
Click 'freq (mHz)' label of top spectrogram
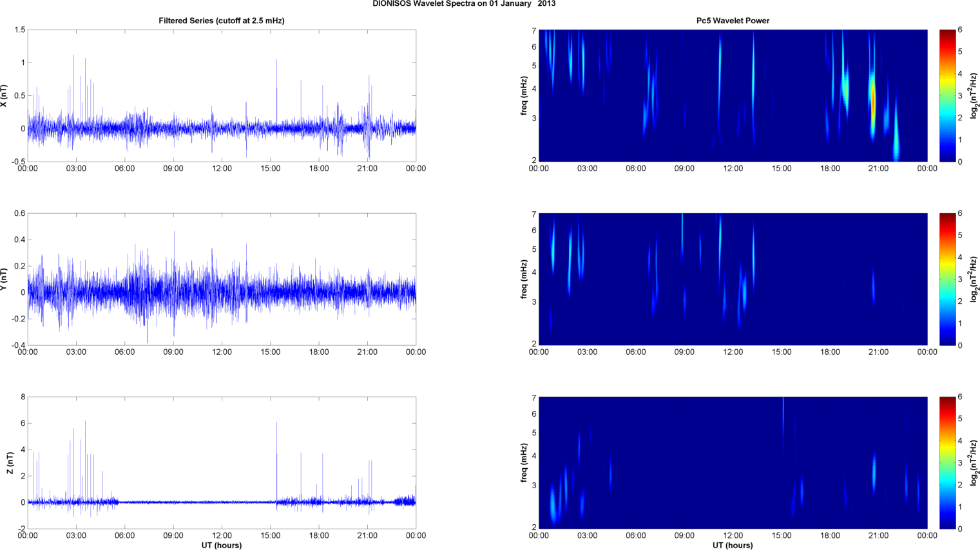pyautogui.click(x=524, y=96)
